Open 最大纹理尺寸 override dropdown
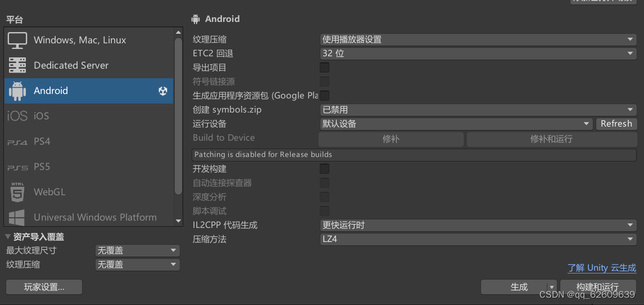Screen dimensions: 644x305 click(138, 250)
